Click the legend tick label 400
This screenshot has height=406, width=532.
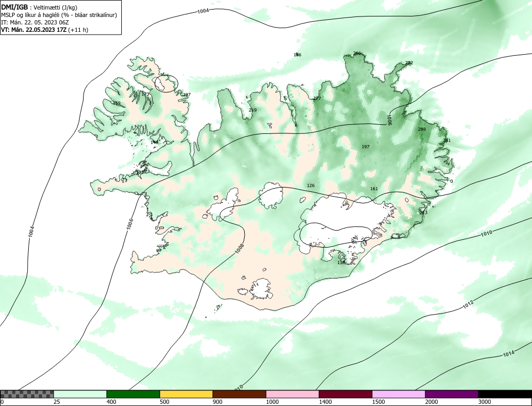point(111,402)
